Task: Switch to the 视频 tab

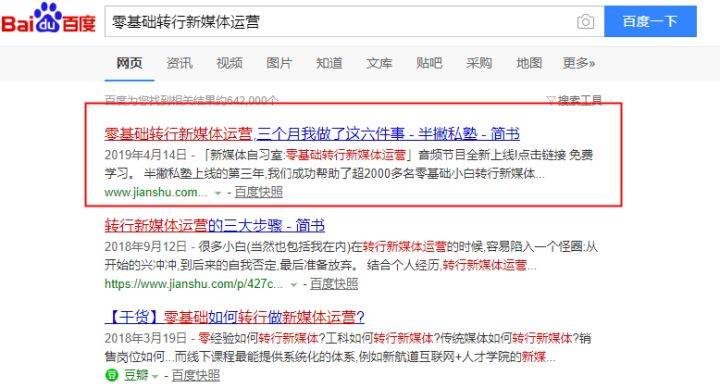Action: tap(229, 63)
